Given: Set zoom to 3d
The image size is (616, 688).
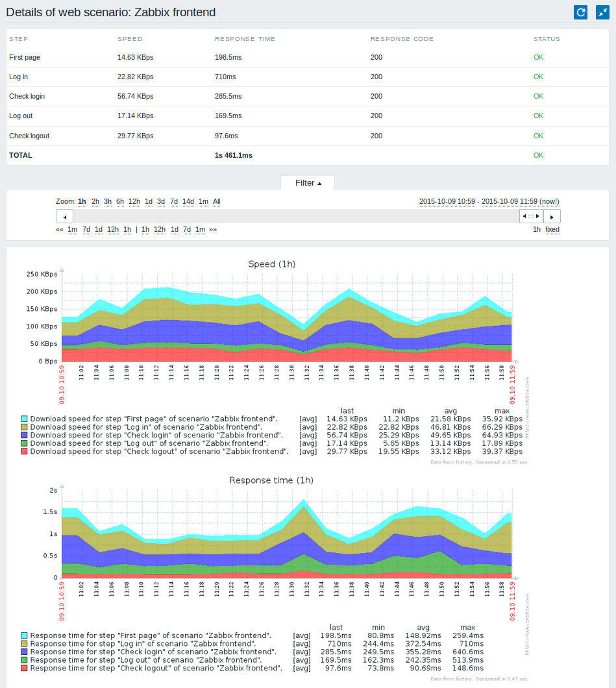Looking at the screenshot, I should click(161, 201).
